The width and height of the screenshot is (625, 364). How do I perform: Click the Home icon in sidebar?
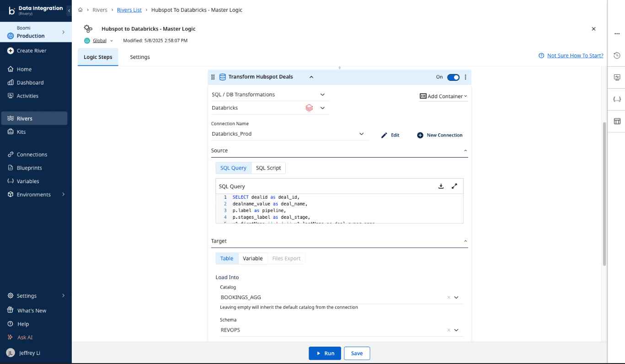click(11, 69)
